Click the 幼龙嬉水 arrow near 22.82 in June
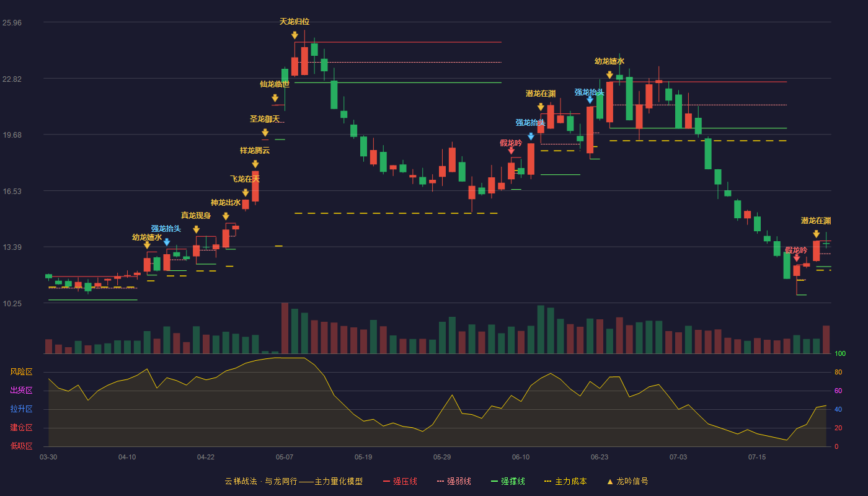 click(609, 75)
